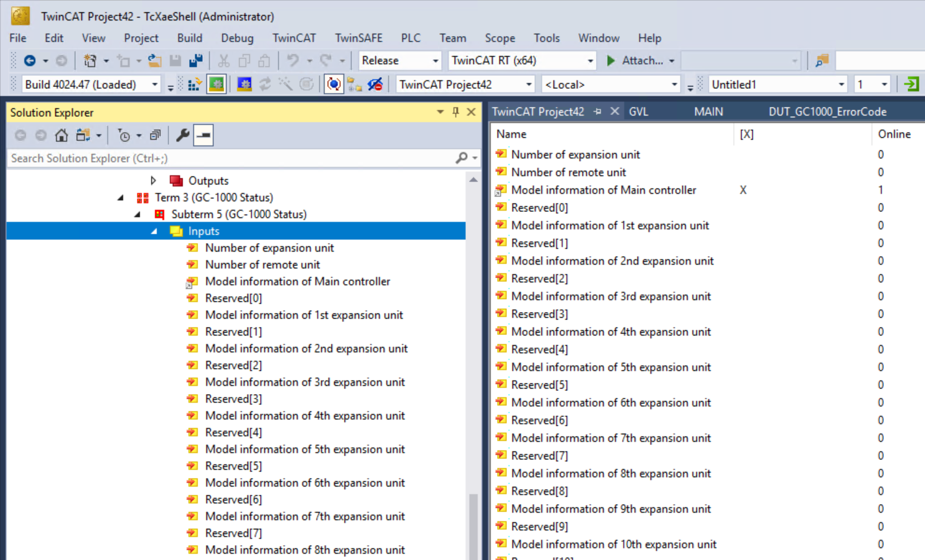Click the [X] column header

(x=803, y=134)
